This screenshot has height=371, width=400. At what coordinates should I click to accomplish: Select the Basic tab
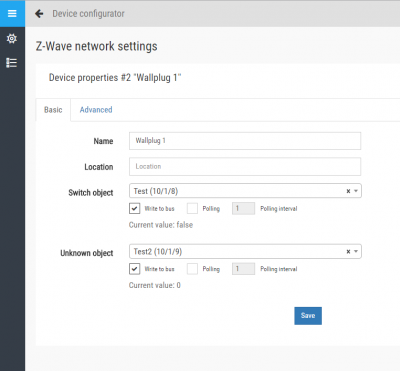click(x=53, y=110)
